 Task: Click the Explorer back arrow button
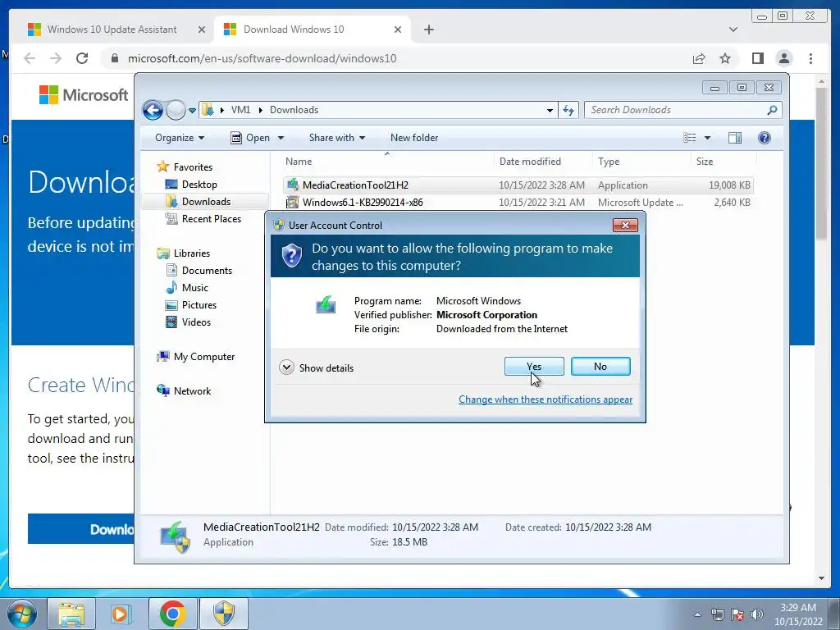153,111
